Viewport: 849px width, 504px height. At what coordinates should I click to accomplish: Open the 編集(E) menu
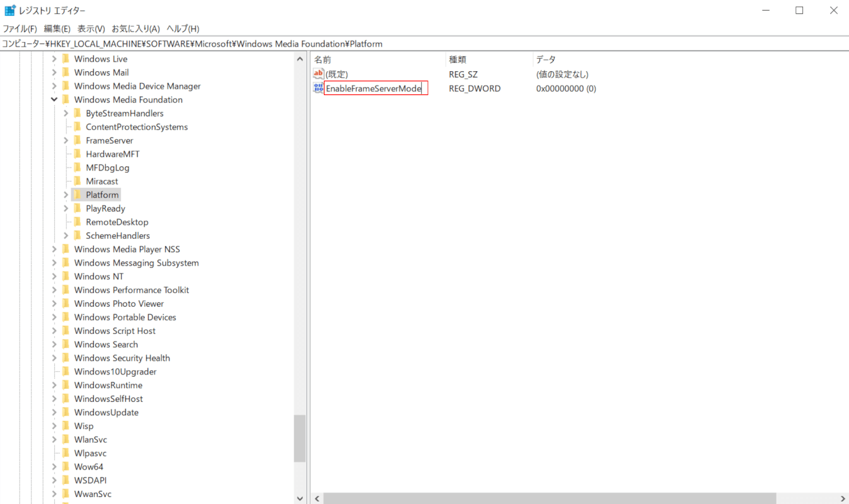pyautogui.click(x=57, y=29)
